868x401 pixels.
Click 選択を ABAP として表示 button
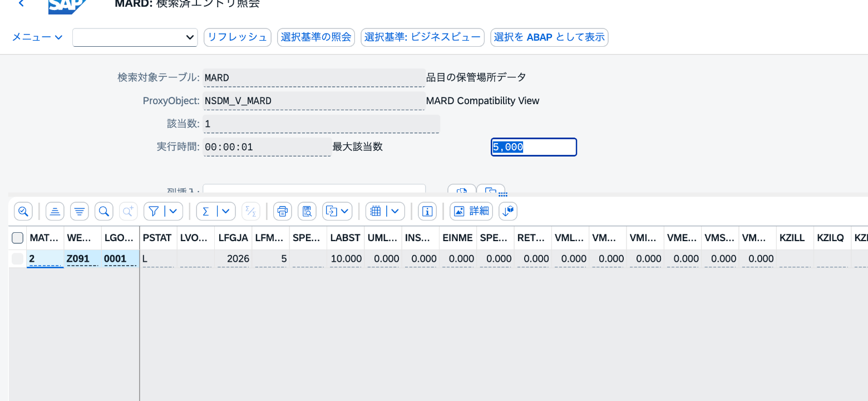(549, 37)
